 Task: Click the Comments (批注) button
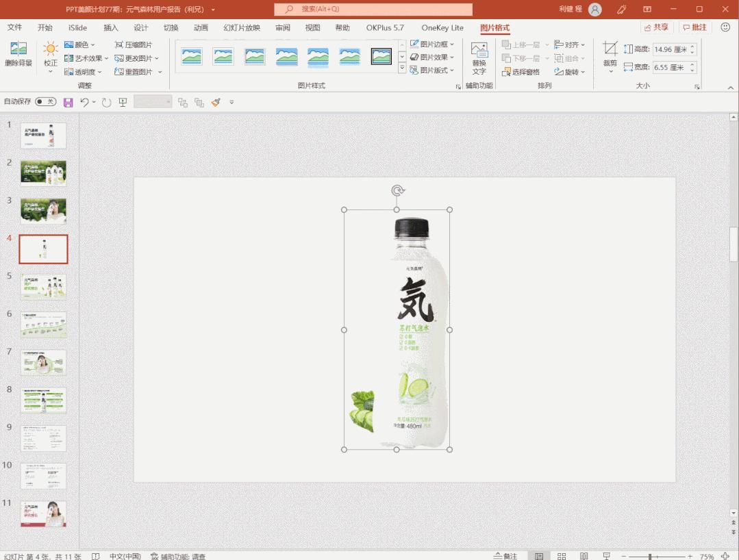[694, 26]
